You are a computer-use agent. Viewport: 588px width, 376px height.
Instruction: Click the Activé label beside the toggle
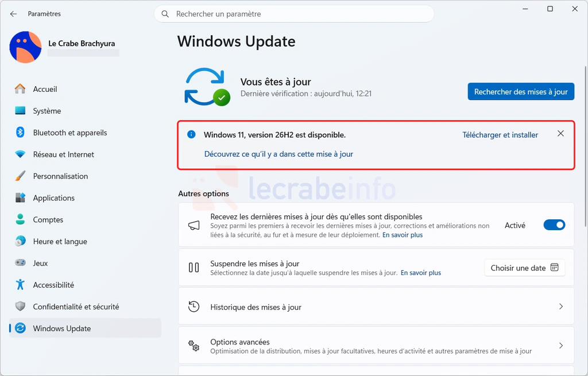pos(515,225)
